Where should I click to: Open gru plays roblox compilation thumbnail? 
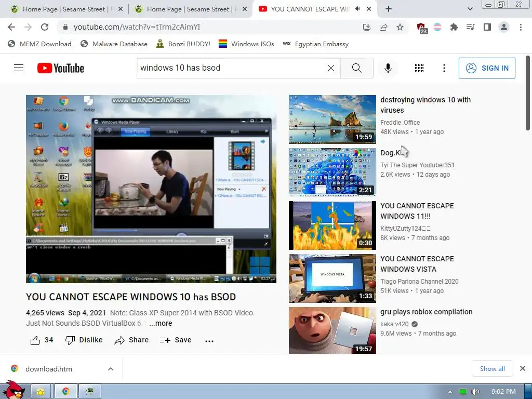332,330
